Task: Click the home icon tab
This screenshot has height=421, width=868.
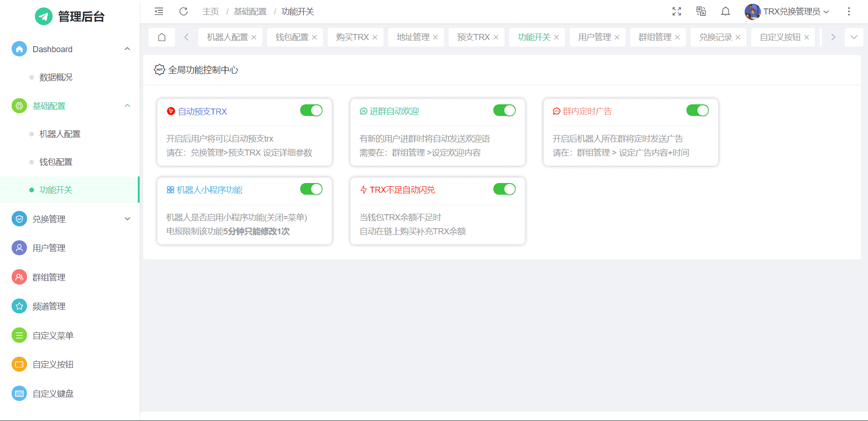Action: tap(161, 37)
